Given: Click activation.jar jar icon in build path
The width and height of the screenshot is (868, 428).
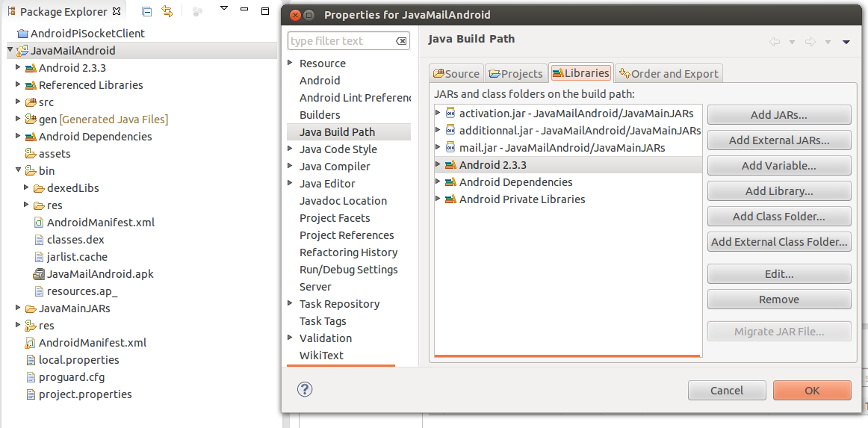Looking at the screenshot, I should coord(450,114).
